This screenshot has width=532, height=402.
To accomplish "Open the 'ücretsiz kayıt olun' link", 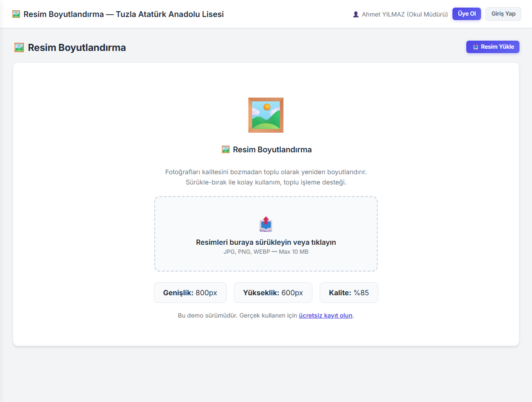I will (325, 315).
